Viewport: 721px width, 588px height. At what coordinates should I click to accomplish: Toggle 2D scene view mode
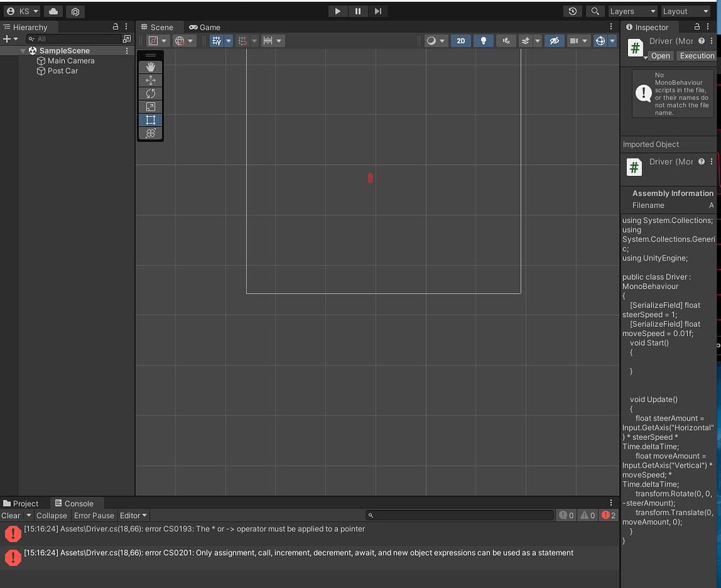[x=460, y=41]
